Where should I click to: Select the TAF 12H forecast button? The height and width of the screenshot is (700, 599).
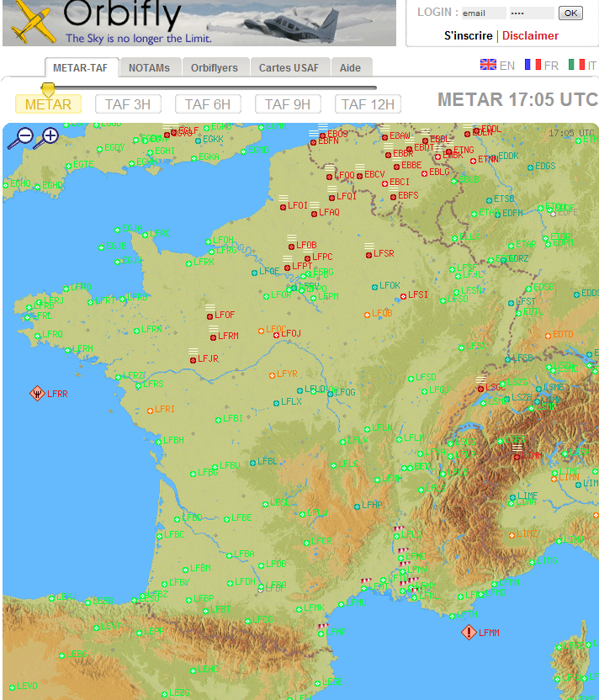coord(368,104)
